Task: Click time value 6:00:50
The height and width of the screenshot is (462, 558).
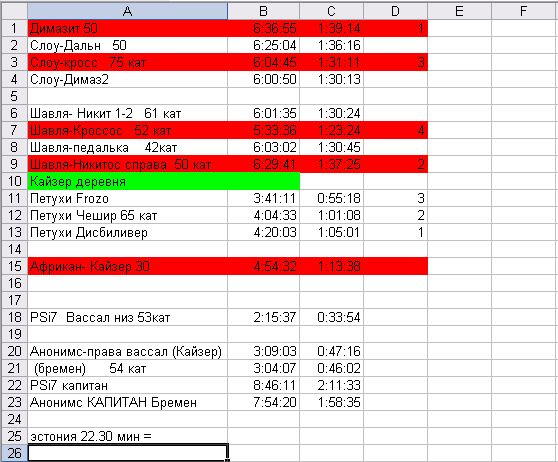Action: (275, 79)
